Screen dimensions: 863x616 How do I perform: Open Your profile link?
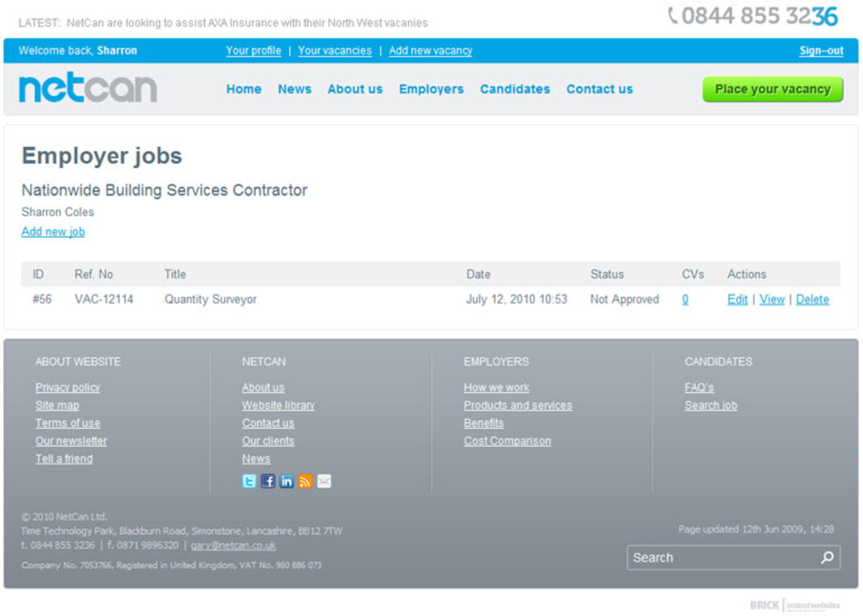tap(253, 51)
